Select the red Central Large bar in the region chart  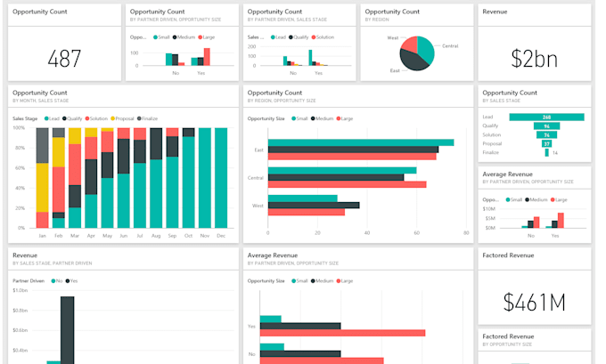tap(347, 184)
